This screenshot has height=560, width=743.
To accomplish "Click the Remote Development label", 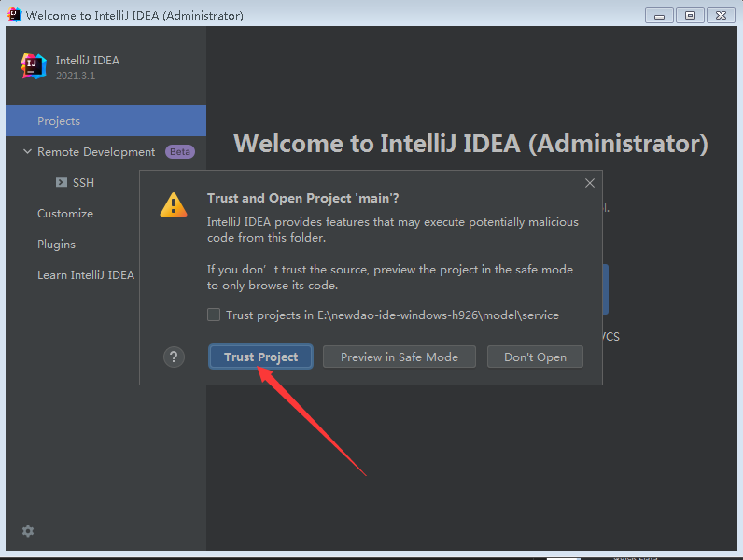I will click(96, 151).
